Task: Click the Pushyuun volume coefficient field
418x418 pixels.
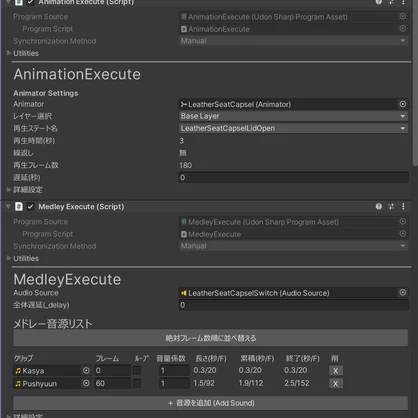Action: pos(174,383)
